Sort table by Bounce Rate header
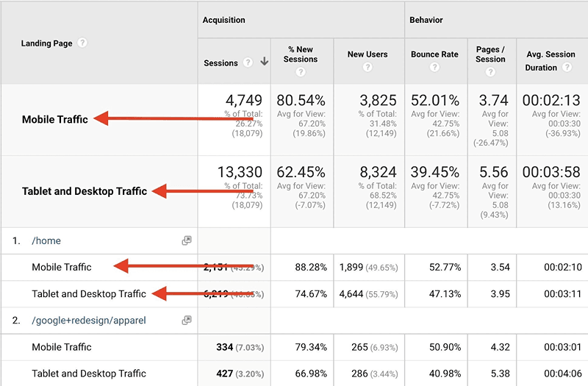Viewport: 588px width, 386px height. 434,54
